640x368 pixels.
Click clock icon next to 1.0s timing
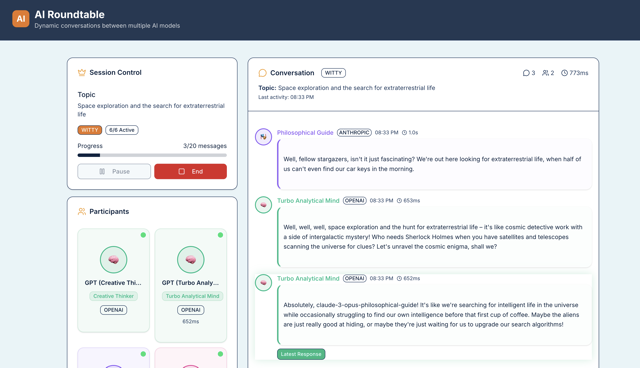(x=404, y=133)
